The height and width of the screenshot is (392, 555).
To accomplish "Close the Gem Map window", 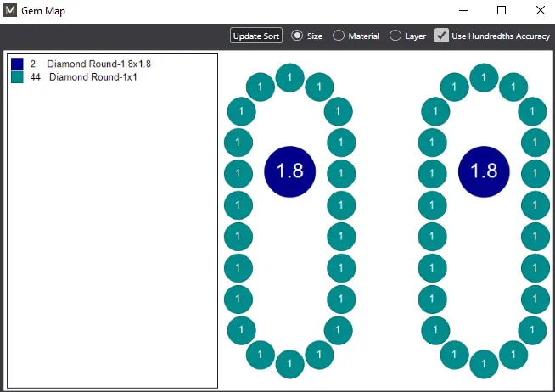I will point(540,11).
